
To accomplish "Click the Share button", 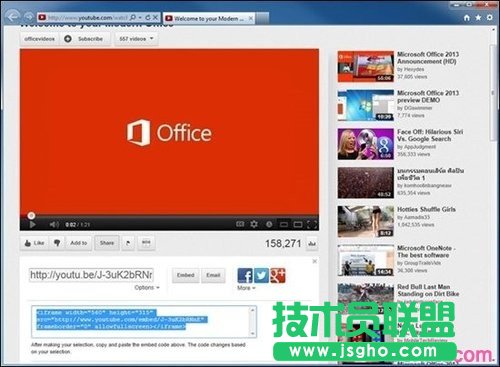I will (x=107, y=243).
